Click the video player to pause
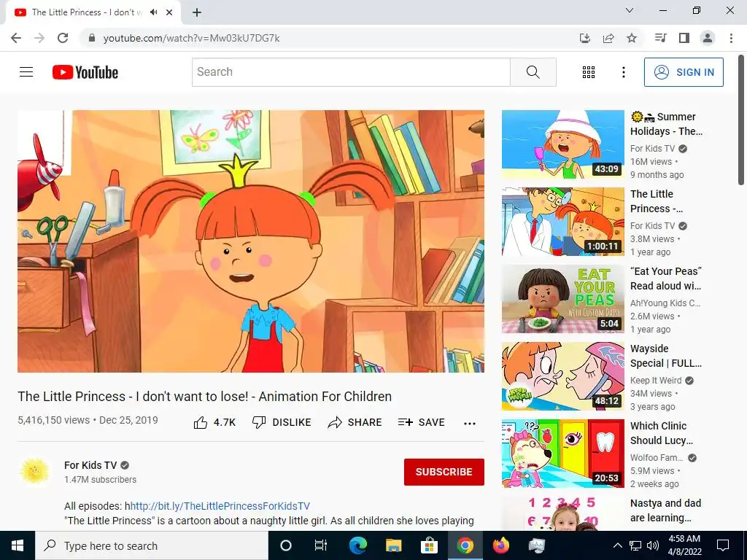747x560 pixels. [251, 241]
